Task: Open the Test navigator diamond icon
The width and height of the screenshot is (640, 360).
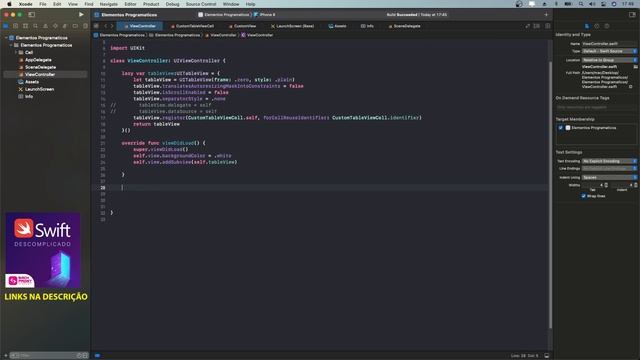Action: (55, 26)
